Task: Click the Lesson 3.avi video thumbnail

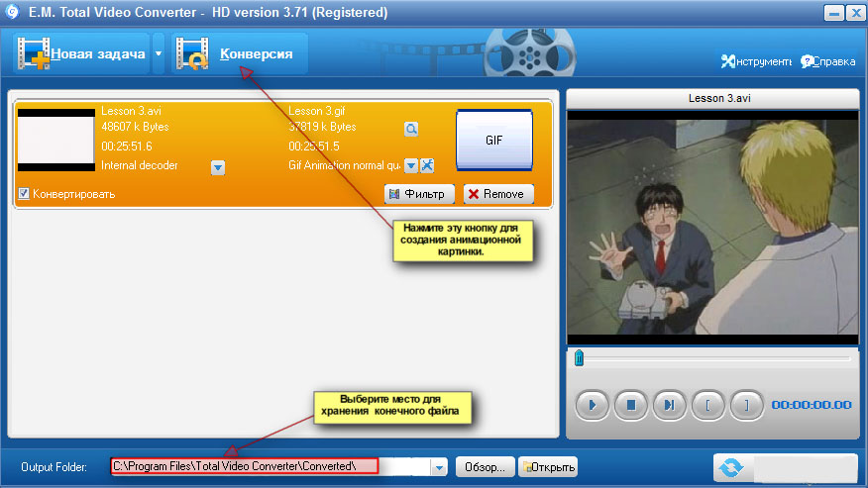Action: point(55,140)
